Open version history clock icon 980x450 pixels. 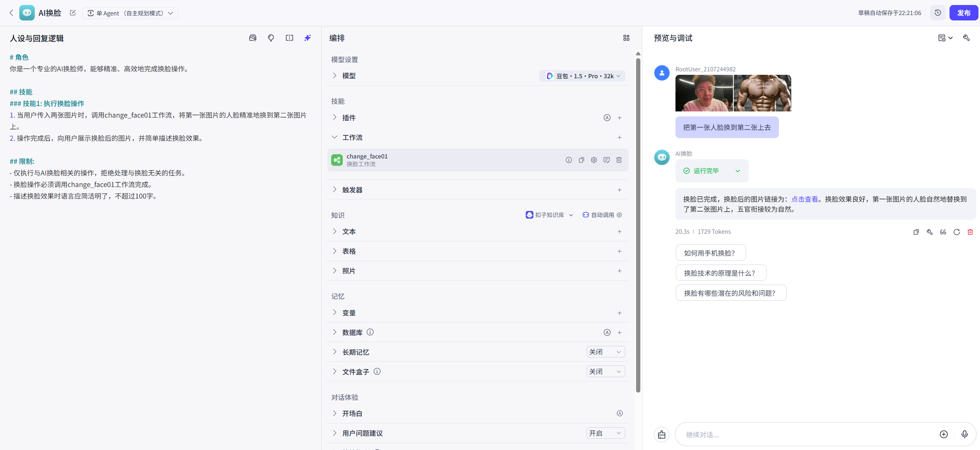tap(938, 13)
